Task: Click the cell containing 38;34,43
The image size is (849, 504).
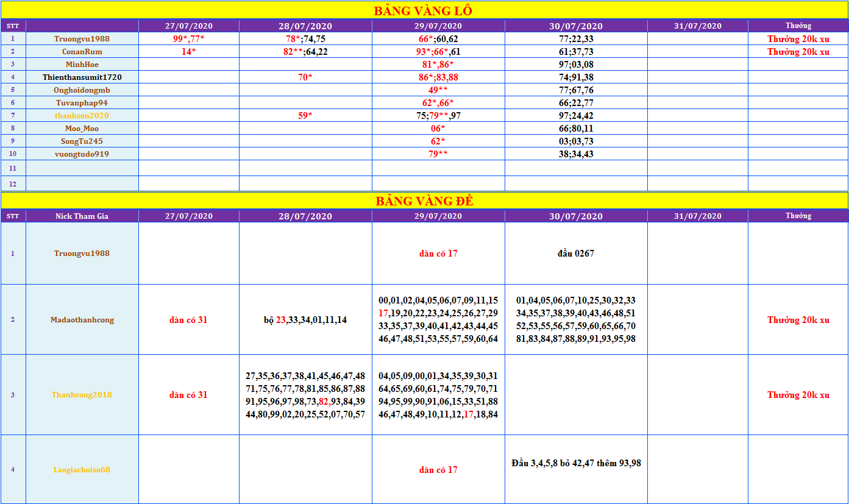Action: pyautogui.click(x=576, y=154)
